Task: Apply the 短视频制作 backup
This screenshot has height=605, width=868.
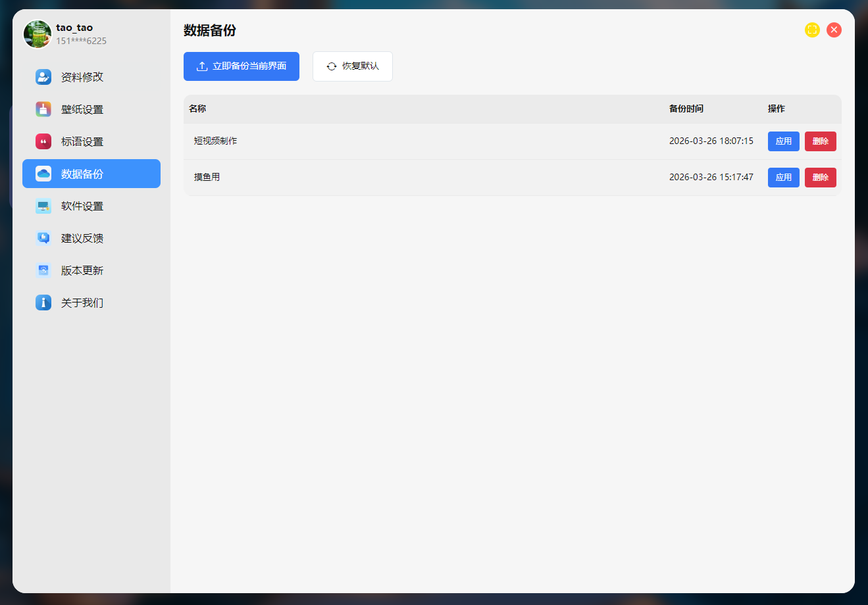Action: click(783, 141)
